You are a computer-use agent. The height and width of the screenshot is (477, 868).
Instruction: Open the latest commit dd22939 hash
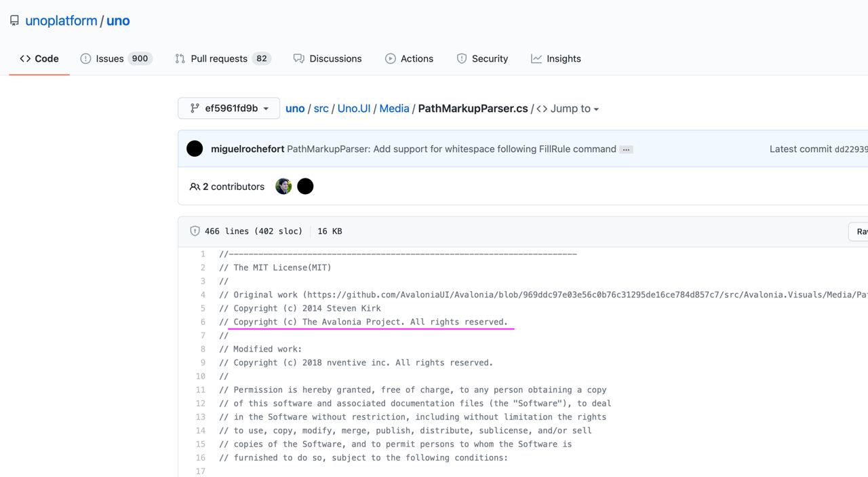851,149
